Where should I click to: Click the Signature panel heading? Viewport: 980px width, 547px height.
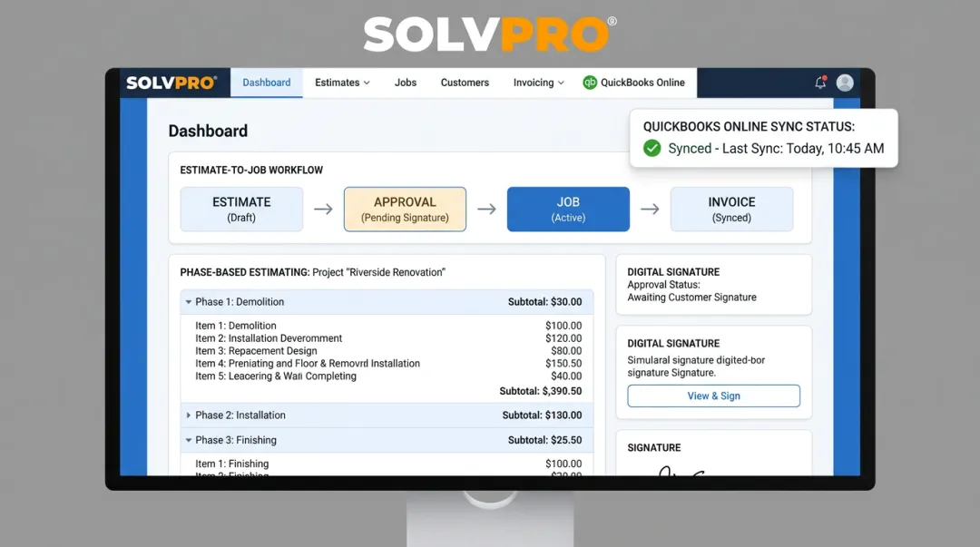[654, 447]
